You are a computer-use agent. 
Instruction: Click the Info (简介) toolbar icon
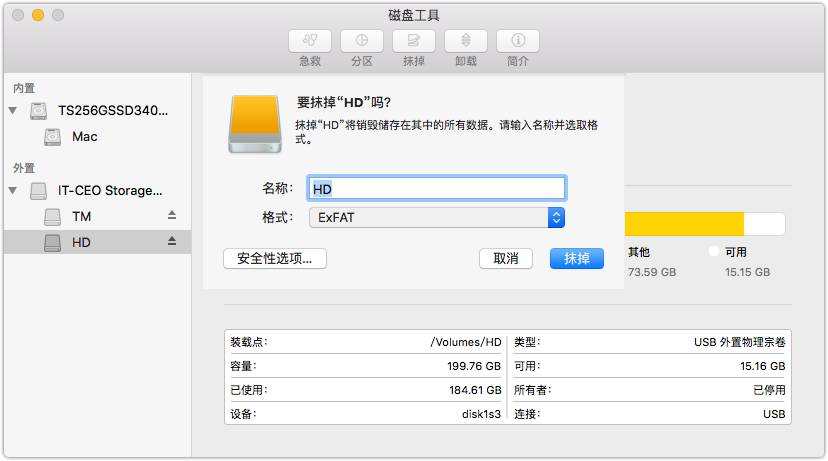pyautogui.click(x=518, y=41)
